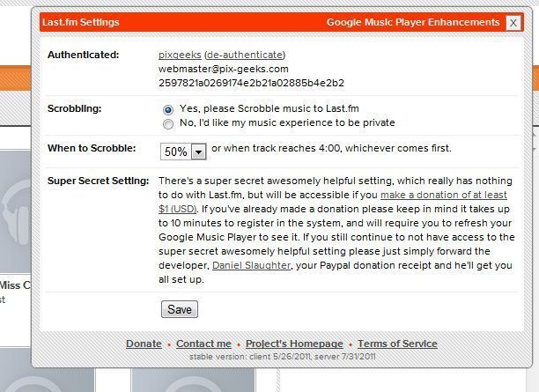The width and height of the screenshot is (539, 392).
Task: Click the Google Music Player Enhancements heading
Action: (412, 22)
